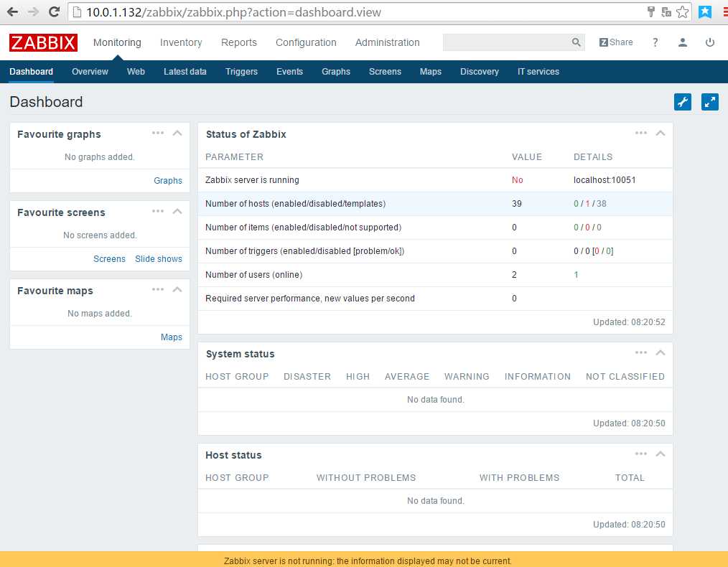
Task: Open the Favourite screens three-dots menu
Action: (158, 211)
